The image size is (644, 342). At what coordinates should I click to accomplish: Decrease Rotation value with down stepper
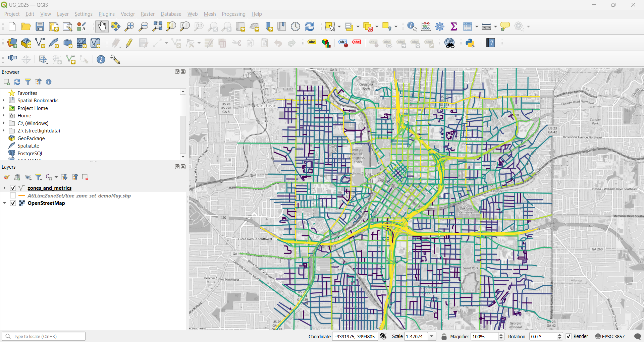click(x=559, y=338)
